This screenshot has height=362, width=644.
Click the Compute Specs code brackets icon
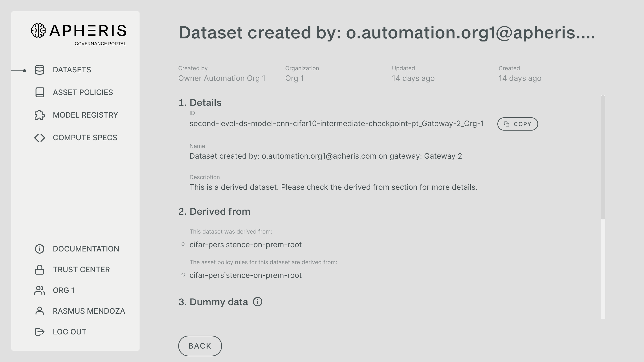click(40, 138)
